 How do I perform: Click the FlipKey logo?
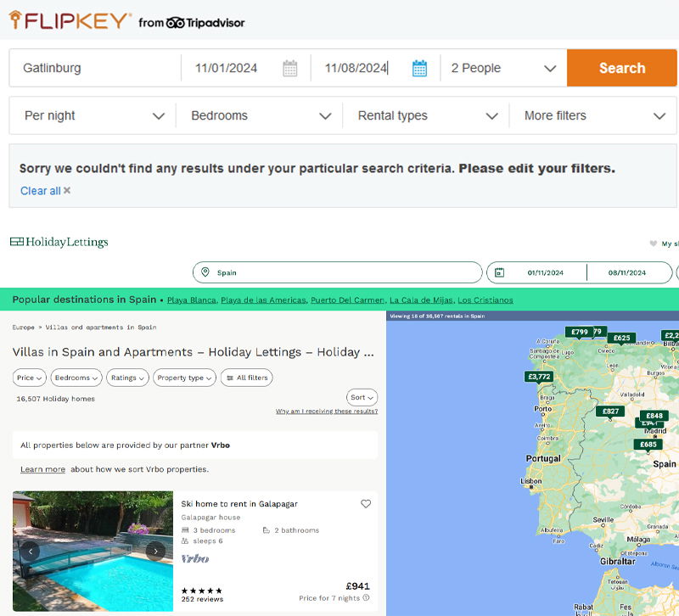coord(70,20)
